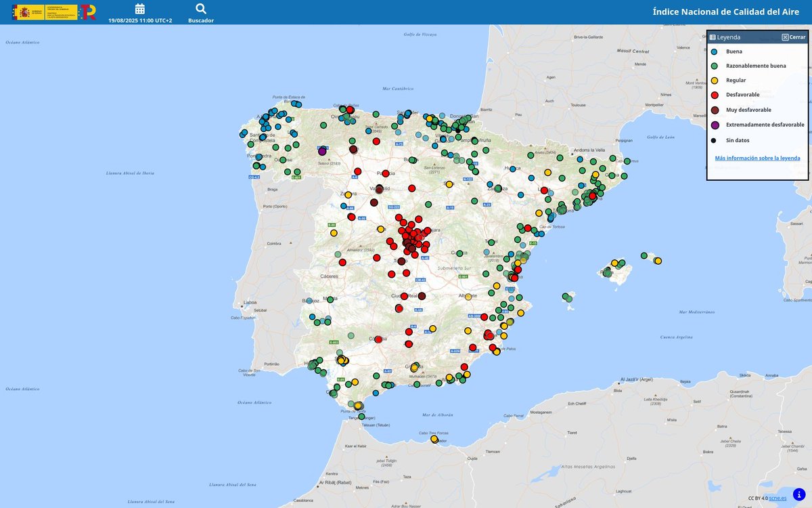Open "Más información sobre la leyenda" link
The image size is (812, 508).
(x=759, y=157)
